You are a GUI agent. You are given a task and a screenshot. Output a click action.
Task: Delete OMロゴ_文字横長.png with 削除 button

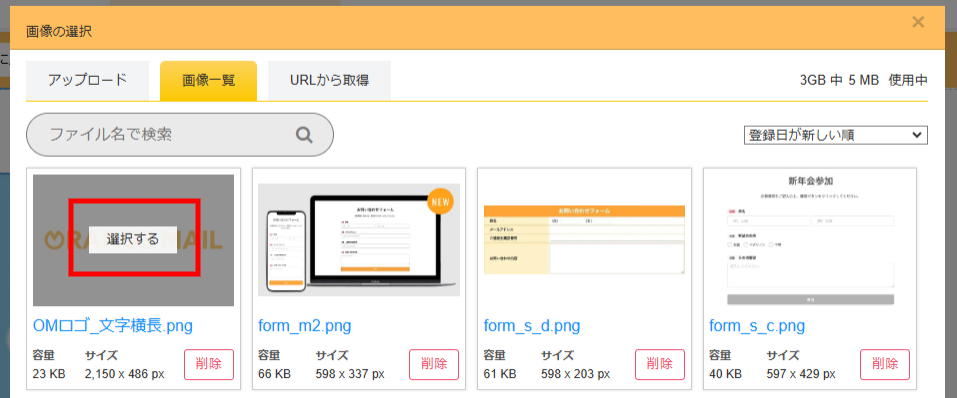pos(209,364)
